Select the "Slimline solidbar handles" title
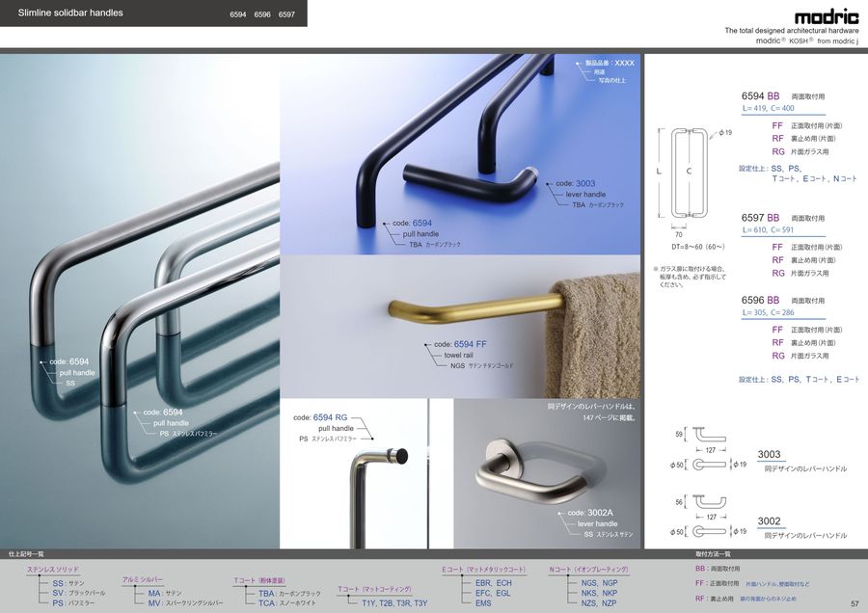The image size is (868, 613). pyautogui.click(x=70, y=13)
